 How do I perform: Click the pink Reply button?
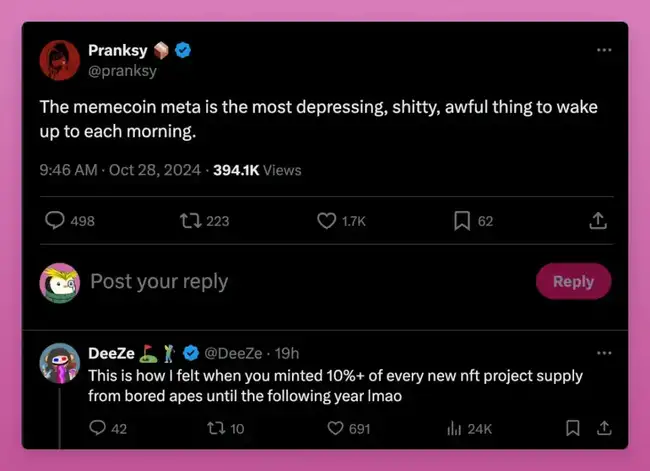pyautogui.click(x=573, y=281)
